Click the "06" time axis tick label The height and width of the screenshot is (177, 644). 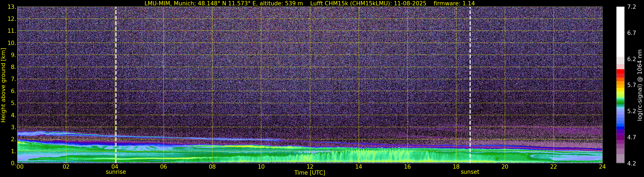pyautogui.click(x=164, y=167)
